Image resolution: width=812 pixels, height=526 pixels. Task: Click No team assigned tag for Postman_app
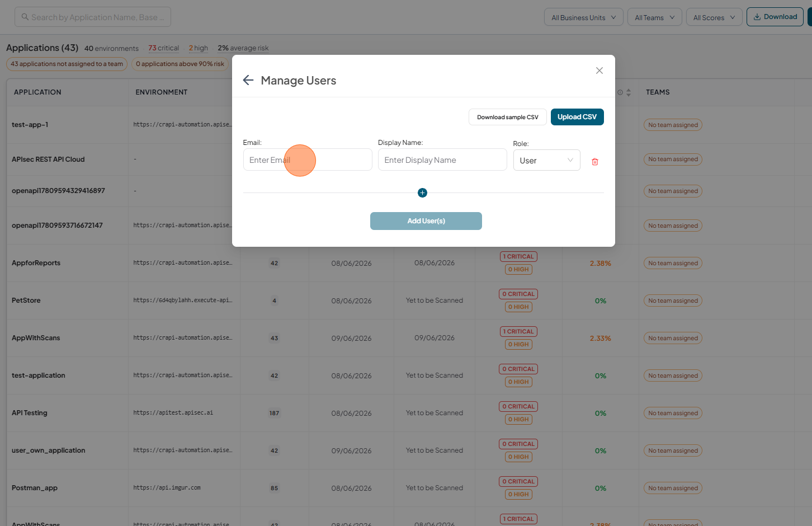tap(673, 489)
